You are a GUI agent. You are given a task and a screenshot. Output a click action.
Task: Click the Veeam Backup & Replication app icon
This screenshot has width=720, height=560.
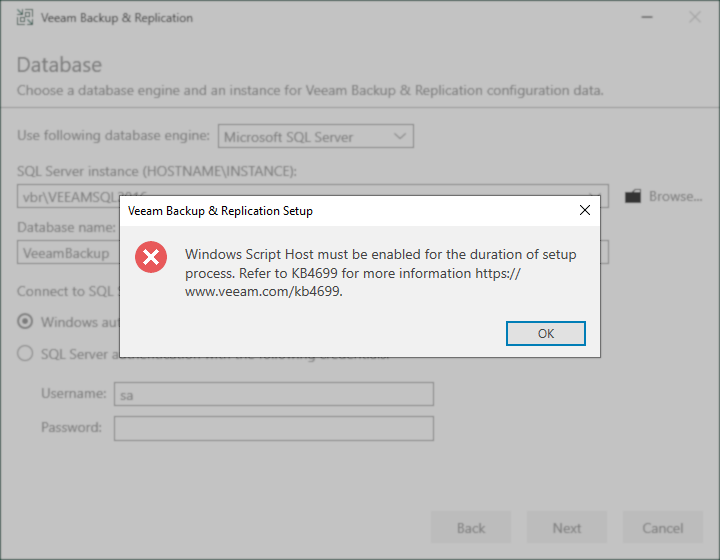[25, 17]
